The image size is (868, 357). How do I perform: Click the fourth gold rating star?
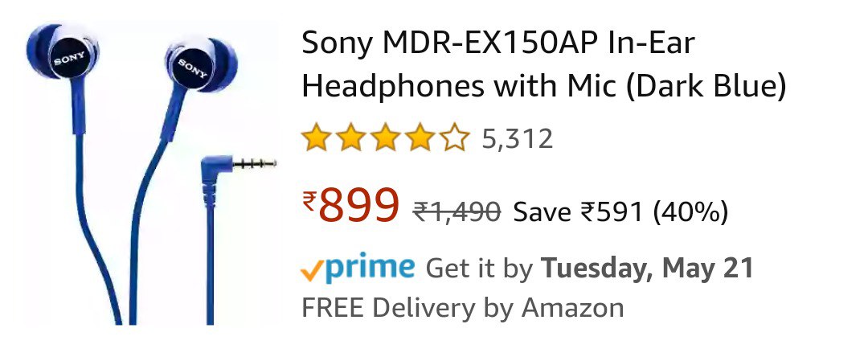pyautogui.click(x=420, y=137)
